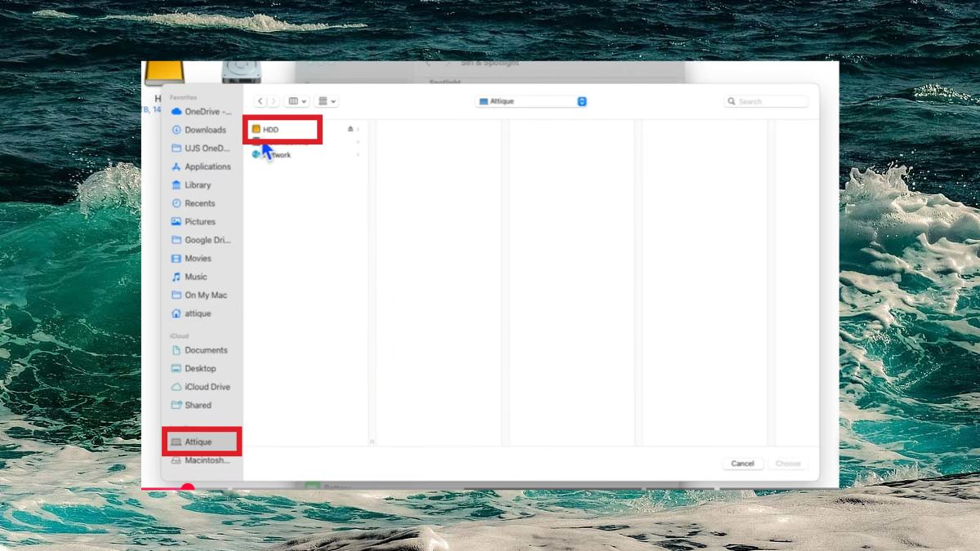Open OneDrive in the Favorites sidebar
980x551 pixels.
tap(201, 112)
